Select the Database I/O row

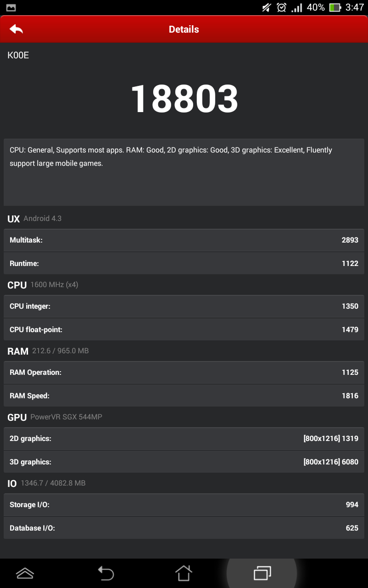[x=184, y=528]
